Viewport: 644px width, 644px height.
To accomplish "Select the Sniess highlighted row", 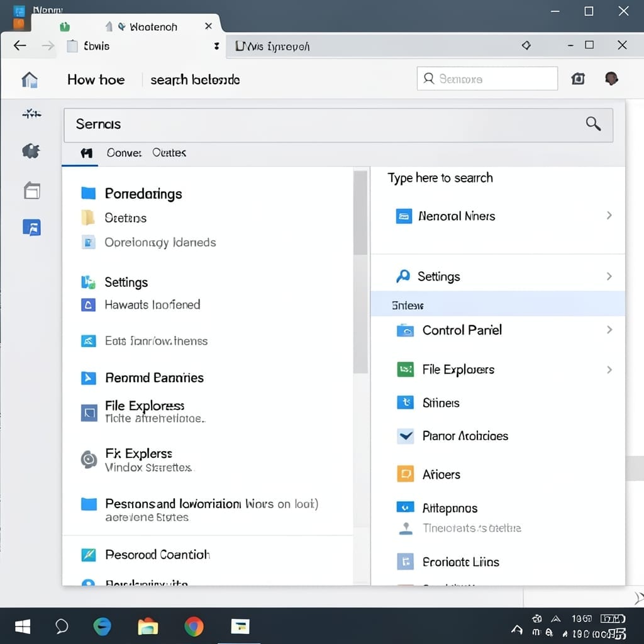I will click(498, 304).
